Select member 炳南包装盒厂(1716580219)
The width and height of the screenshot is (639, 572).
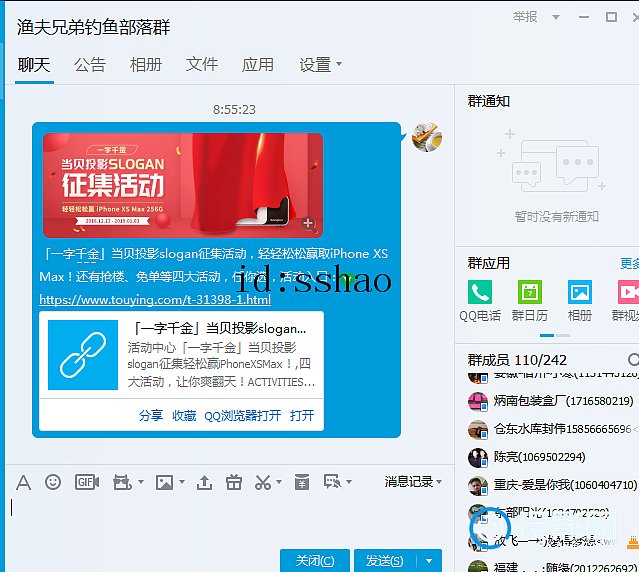pos(553,401)
